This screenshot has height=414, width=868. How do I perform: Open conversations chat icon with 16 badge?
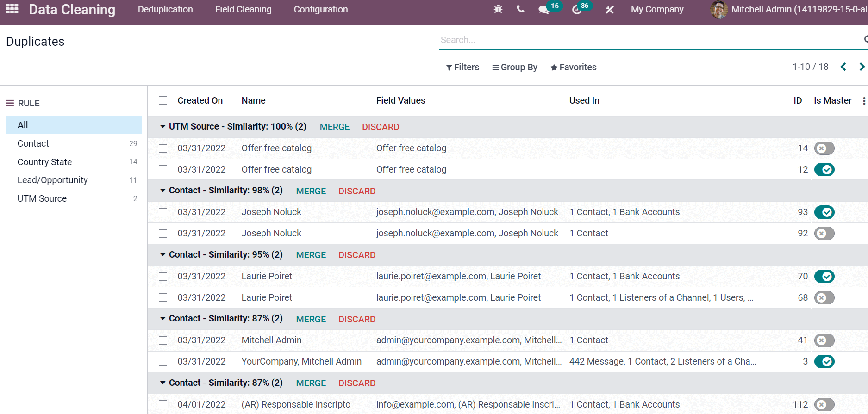pyautogui.click(x=544, y=10)
